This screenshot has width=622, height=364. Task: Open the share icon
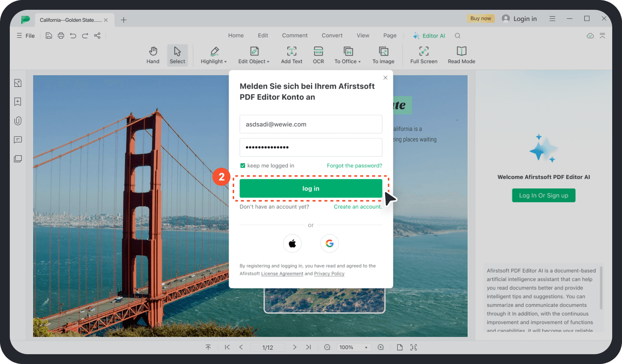(97, 36)
